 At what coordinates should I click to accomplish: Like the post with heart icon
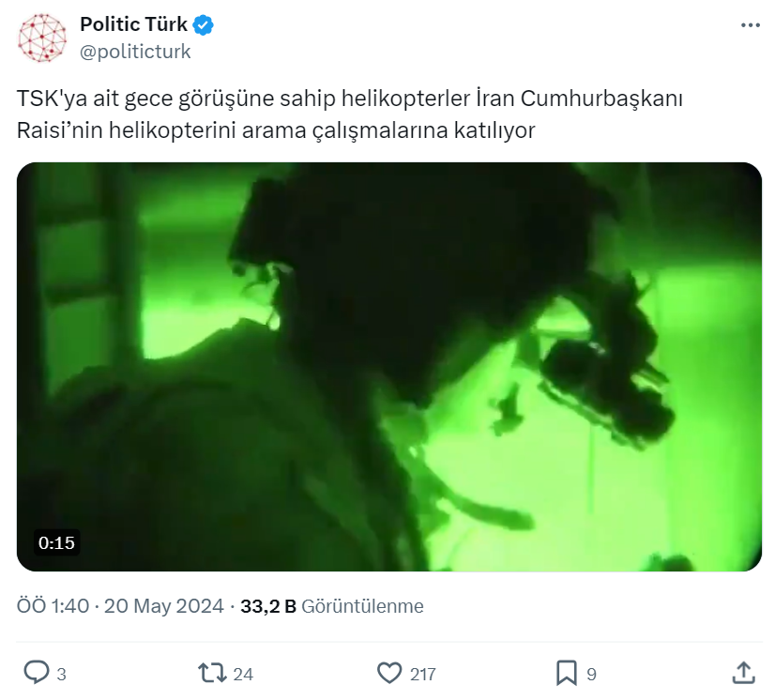(x=389, y=673)
